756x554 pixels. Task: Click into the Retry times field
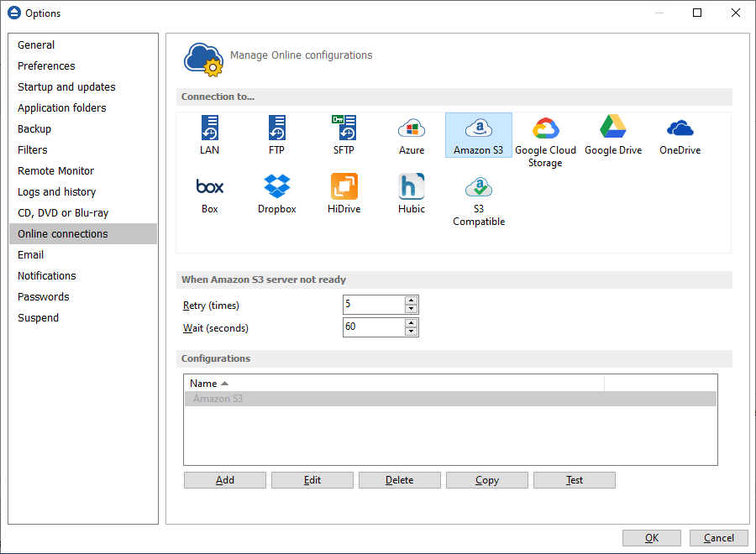(x=374, y=305)
